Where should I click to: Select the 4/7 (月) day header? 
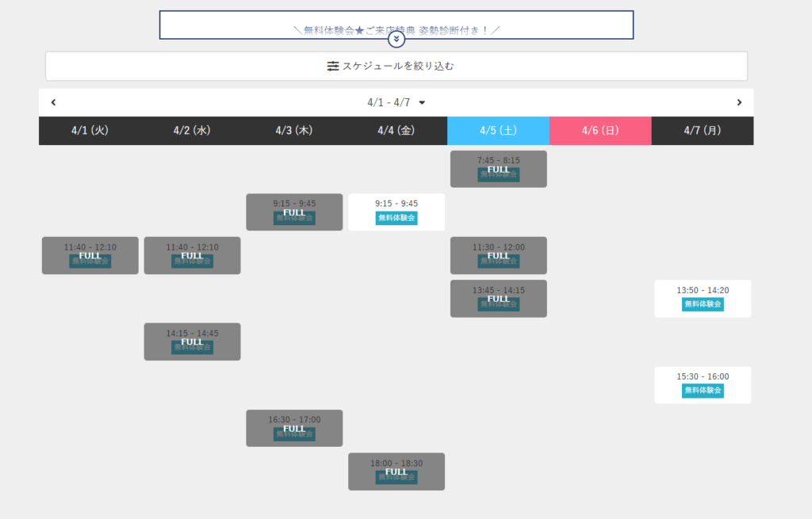tap(703, 131)
